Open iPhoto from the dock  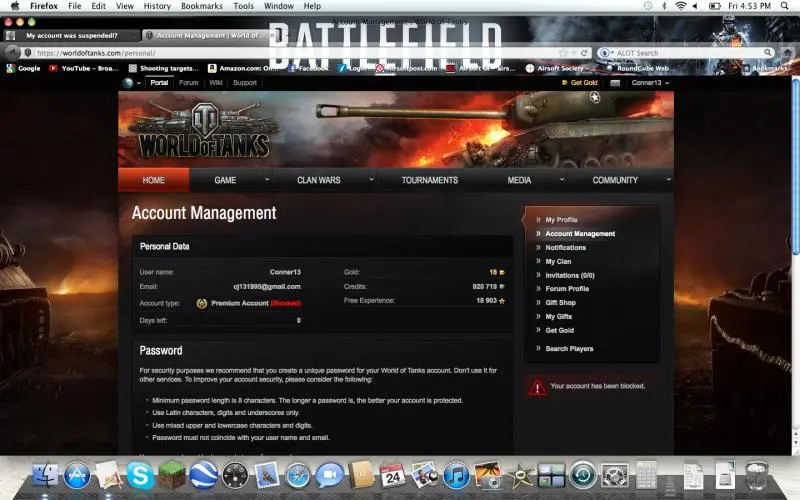pyautogui.click(x=488, y=475)
